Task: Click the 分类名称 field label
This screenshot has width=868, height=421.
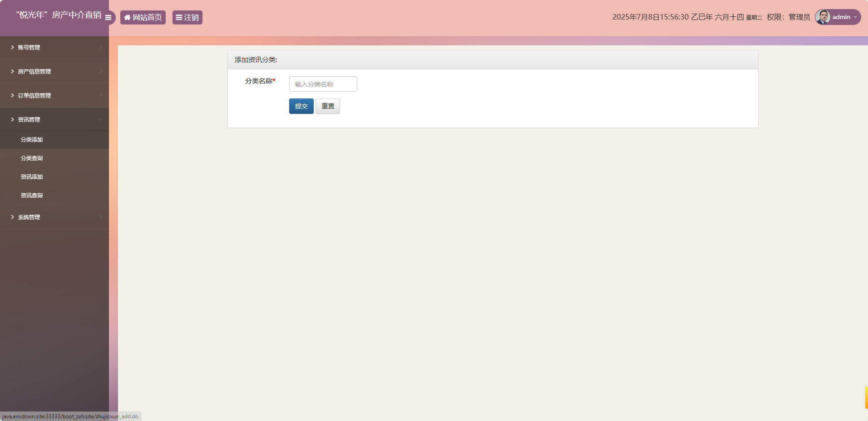Action: click(260, 81)
